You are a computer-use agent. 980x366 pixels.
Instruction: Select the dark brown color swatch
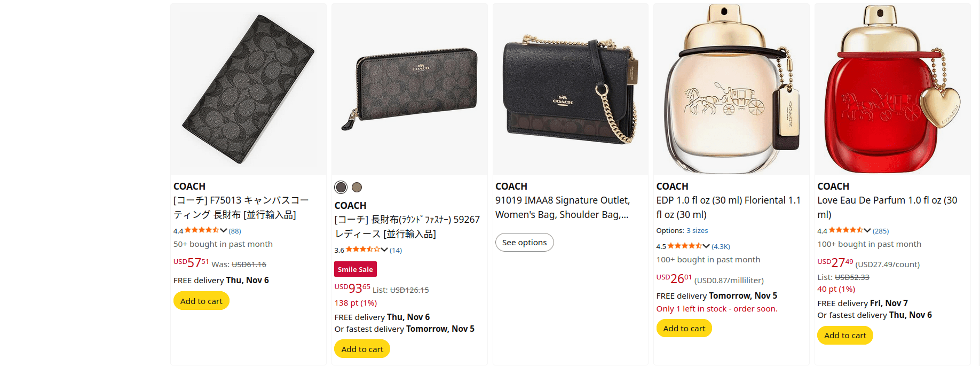click(341, 187)
